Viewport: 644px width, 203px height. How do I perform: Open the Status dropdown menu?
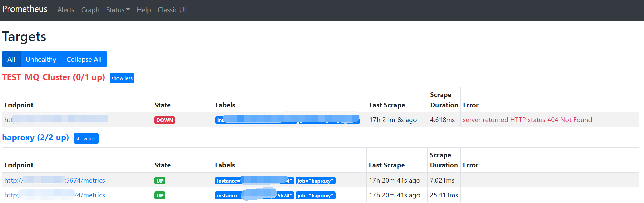(117, 10)
